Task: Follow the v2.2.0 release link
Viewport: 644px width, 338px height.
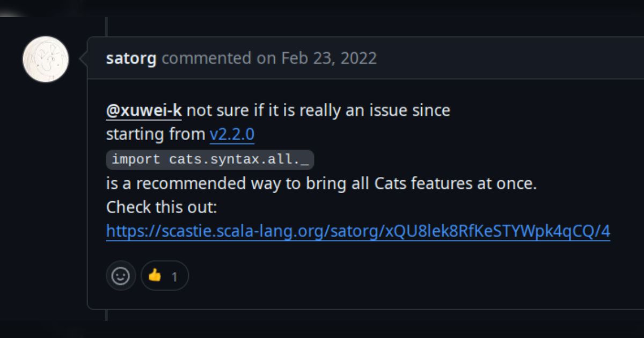Action: 232,134
